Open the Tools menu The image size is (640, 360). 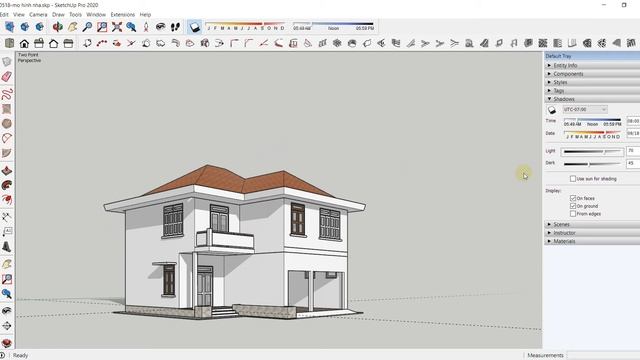click(x=76, y=14)
